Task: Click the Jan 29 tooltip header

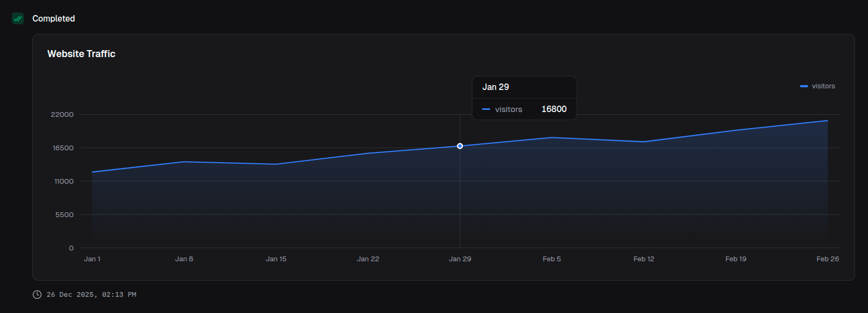Action: pos(495,87)
